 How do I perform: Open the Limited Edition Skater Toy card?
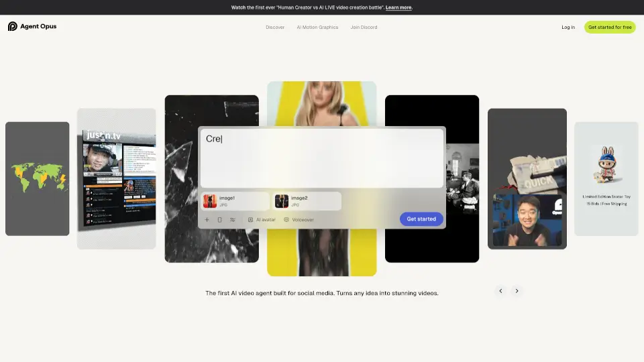pyautogui.click(x=606, y=178)
